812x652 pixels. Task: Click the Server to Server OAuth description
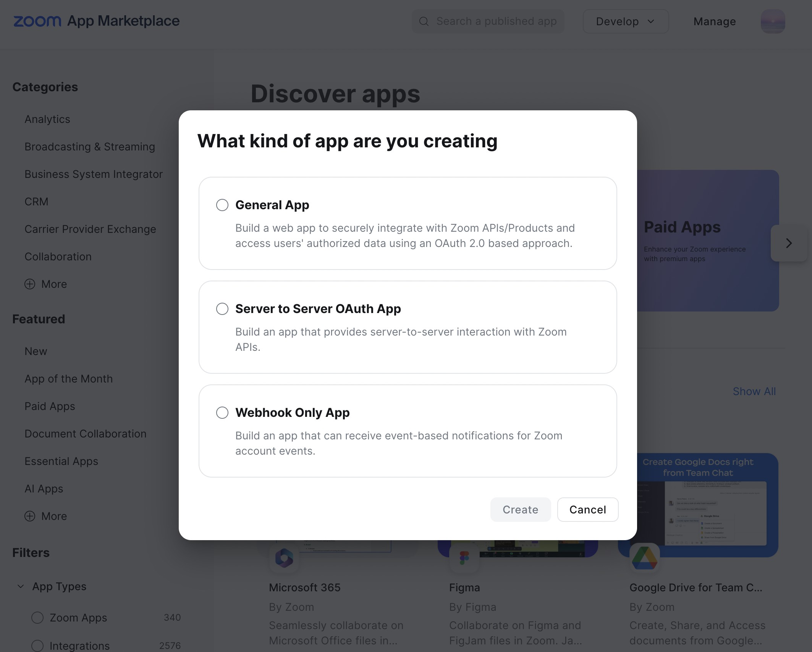(x=401, y=339)
